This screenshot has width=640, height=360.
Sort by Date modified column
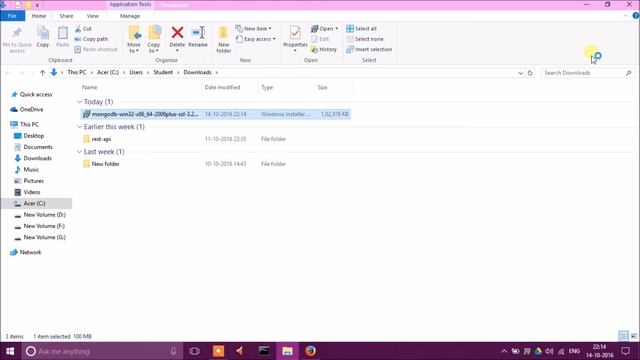pyautogui.click(x=222, y=87)
